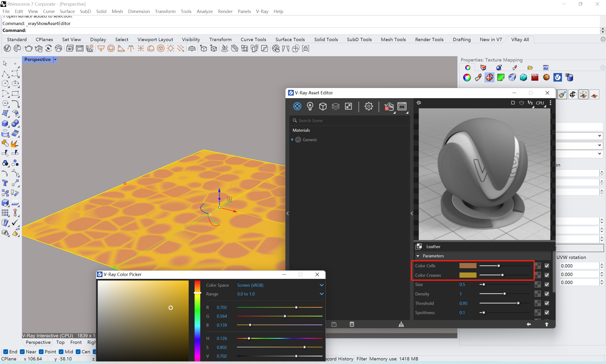Open Materials category in Asset Editor
Viewport: 606px width, 364px height.
coord(297,106)
